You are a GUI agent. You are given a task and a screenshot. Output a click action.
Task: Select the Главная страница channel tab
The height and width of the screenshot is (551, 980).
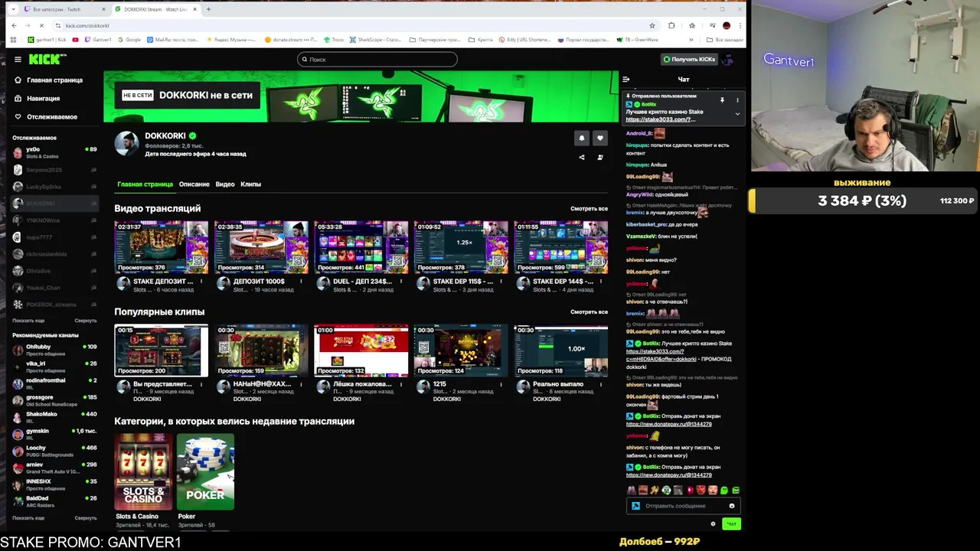click(x=145, y=184)
